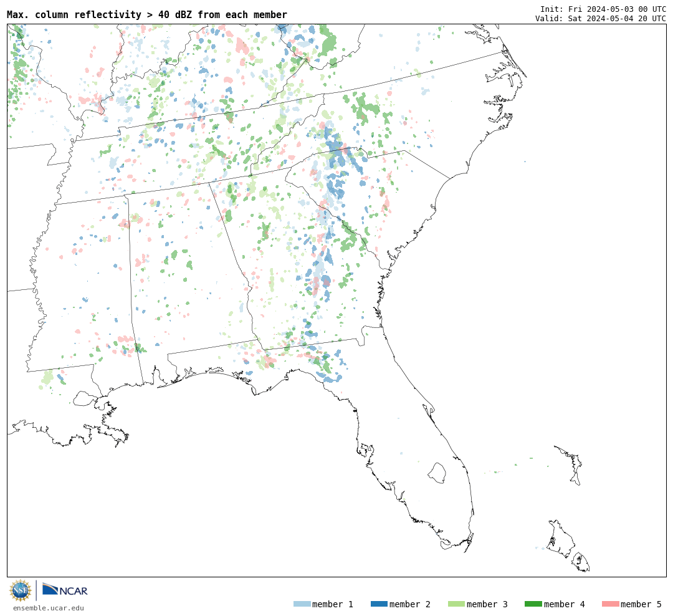Open the ensemble.ucar.edu link text
673x616 pixels.
click(49, 608)
